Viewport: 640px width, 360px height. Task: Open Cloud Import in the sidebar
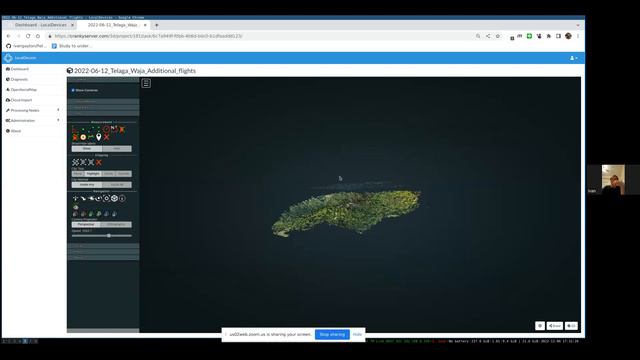point(19,100)
